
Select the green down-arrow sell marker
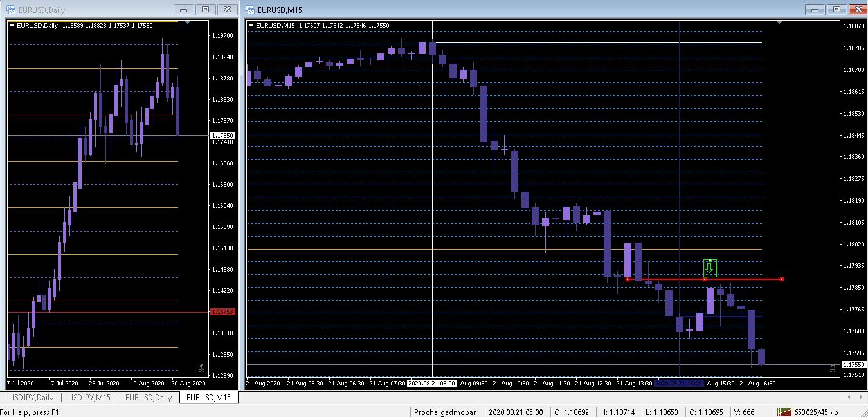[x=710, y=268]
